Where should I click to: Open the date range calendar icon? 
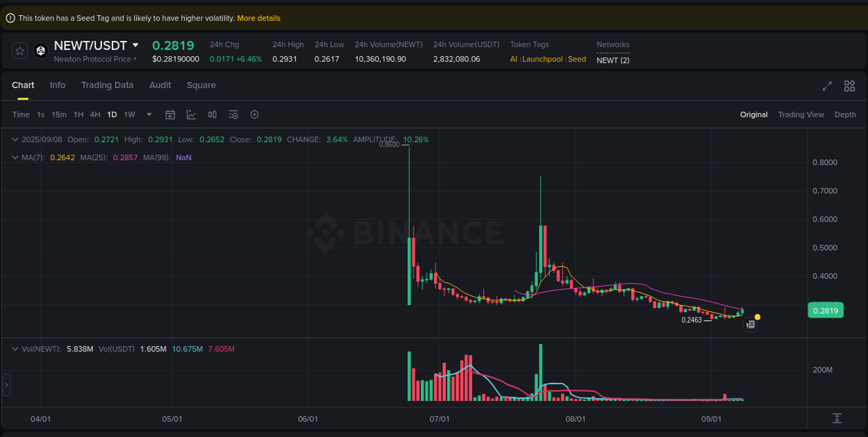pos(170,114)
